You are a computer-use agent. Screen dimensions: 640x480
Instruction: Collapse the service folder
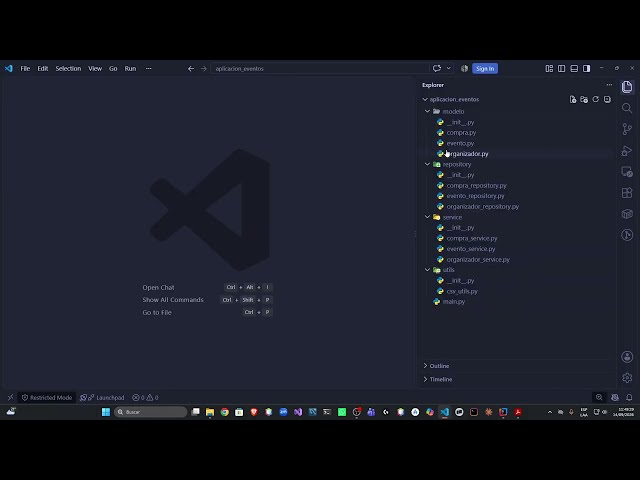coord(427,217)
